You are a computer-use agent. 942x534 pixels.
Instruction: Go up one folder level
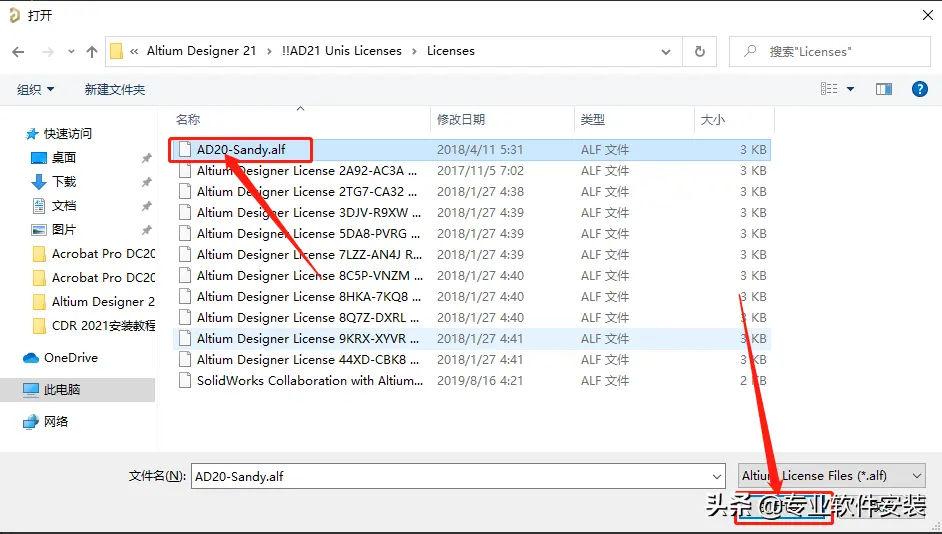92,52
